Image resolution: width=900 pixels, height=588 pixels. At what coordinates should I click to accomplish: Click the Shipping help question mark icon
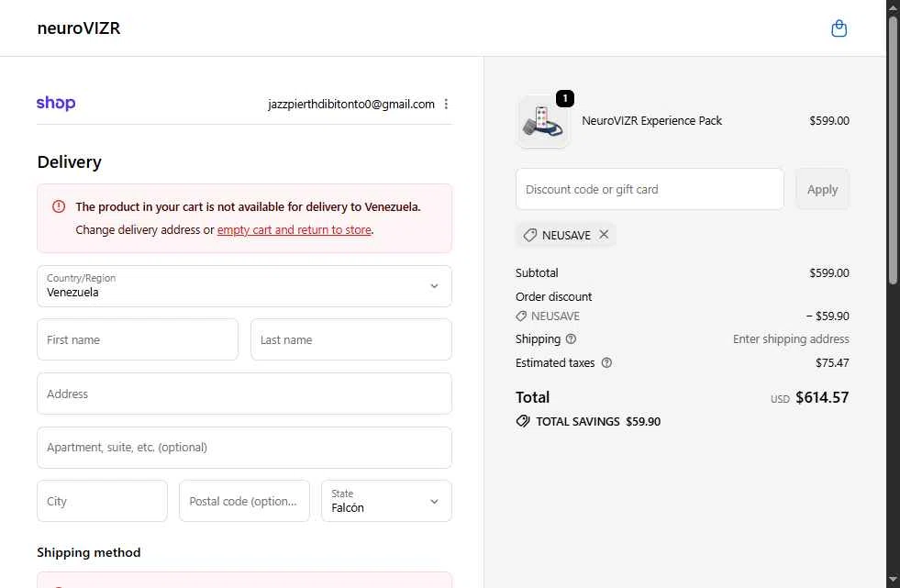(571, 339)
